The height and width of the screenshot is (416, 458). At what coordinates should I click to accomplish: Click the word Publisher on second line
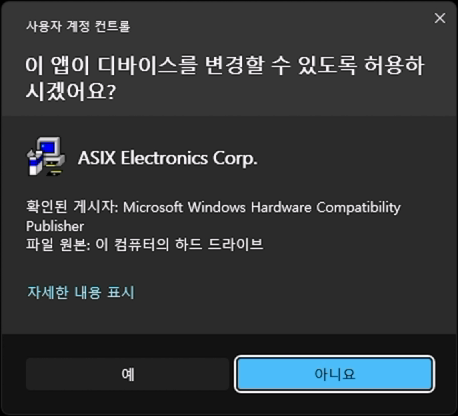click(x=55, y=226)
